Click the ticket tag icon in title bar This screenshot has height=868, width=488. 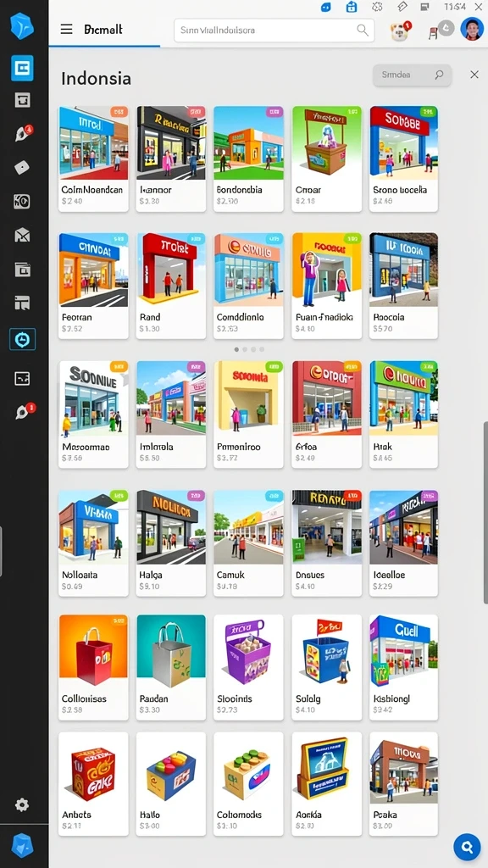click(402, 7)
